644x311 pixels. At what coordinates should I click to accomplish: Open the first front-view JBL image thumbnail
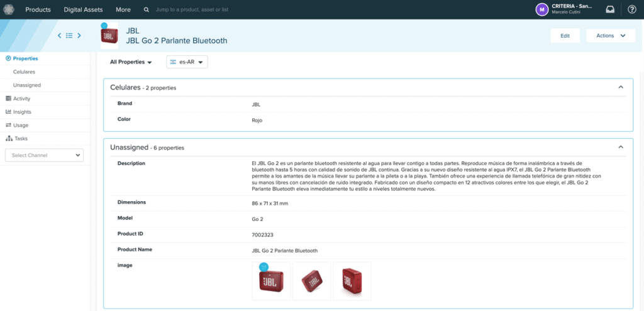click(271, 281)
